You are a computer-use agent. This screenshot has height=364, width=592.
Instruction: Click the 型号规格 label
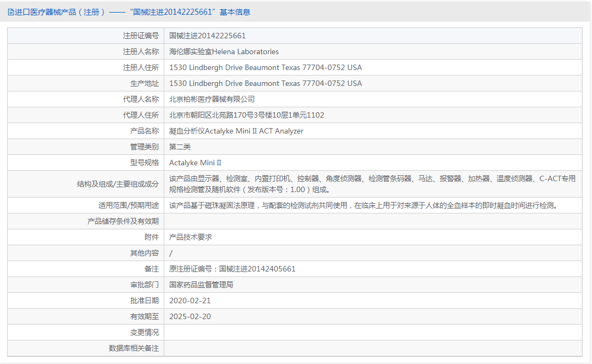145,163
